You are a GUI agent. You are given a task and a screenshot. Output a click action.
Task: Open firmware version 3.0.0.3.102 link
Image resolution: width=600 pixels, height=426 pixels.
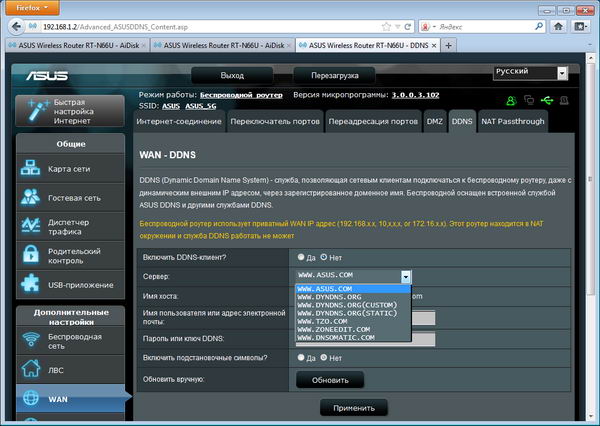coord(416,95)
